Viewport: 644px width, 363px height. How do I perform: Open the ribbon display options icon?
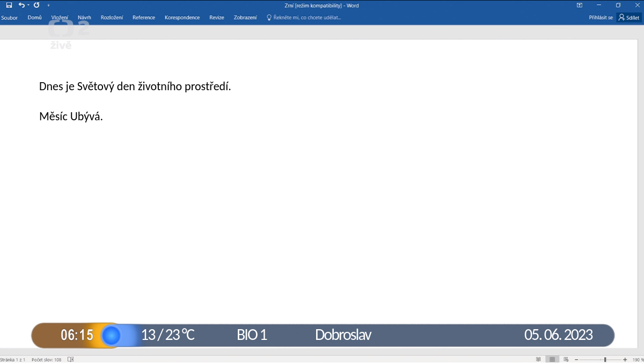[x=580, y=5]
